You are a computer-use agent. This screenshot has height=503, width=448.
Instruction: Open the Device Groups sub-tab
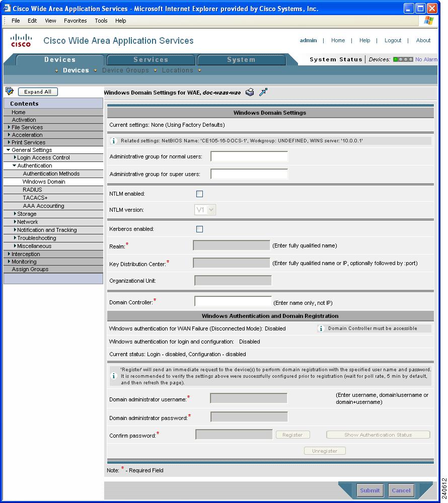click(x=125, y=70)
